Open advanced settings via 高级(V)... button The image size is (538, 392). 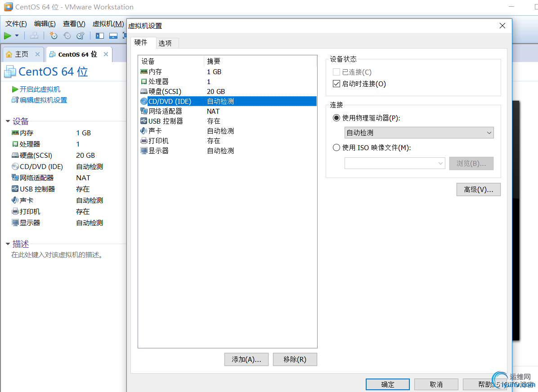[x=479, y=190]
